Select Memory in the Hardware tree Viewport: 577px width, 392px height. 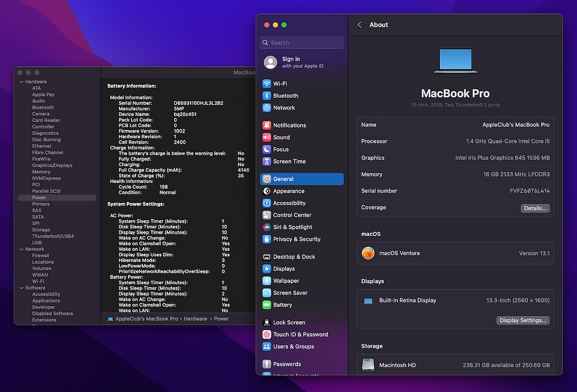coord(41,172)
